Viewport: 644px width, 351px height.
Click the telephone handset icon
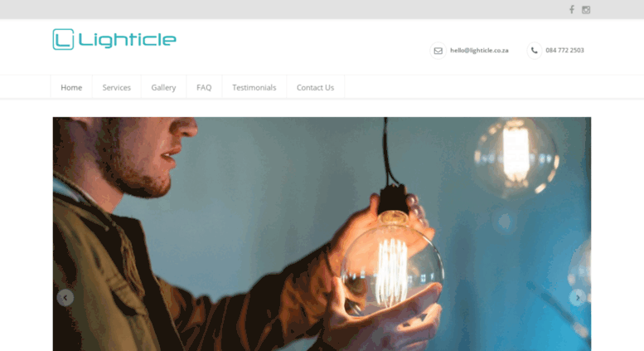pos(535,51)
